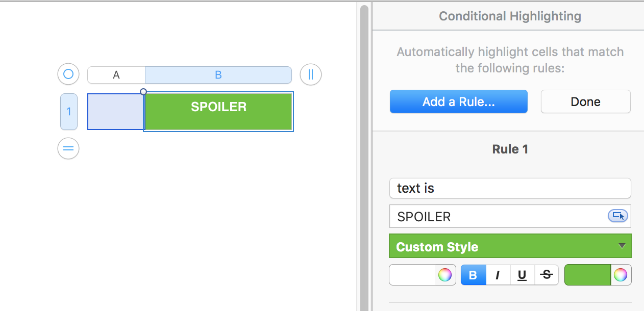Select column A header

pos(116,75)
